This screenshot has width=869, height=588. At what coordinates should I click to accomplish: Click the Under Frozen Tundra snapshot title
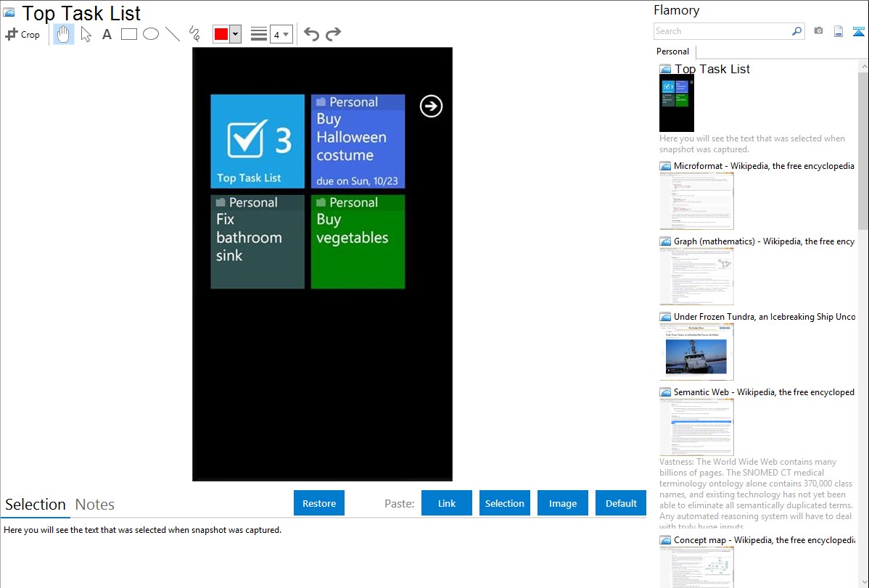click(765, 317)
